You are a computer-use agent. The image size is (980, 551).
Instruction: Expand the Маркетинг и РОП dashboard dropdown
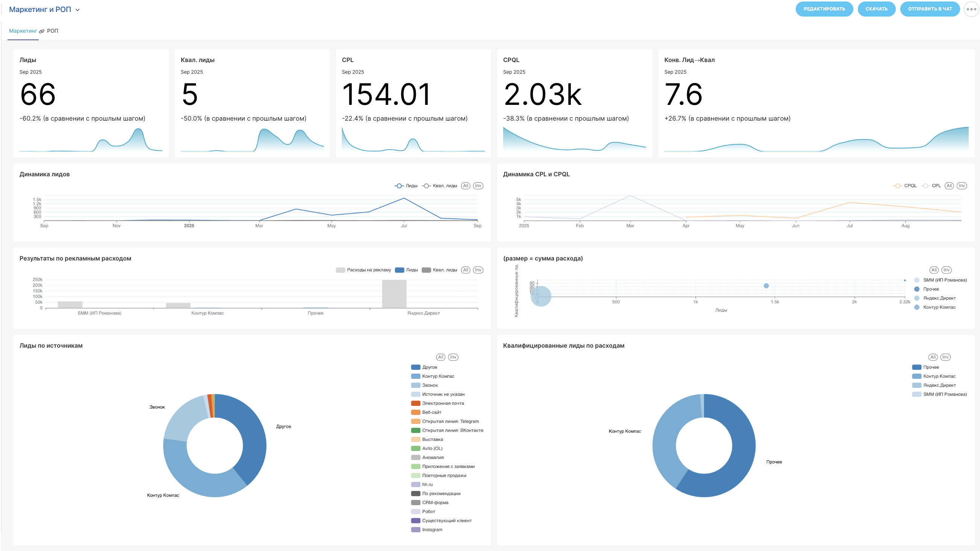tap(40, 9)
